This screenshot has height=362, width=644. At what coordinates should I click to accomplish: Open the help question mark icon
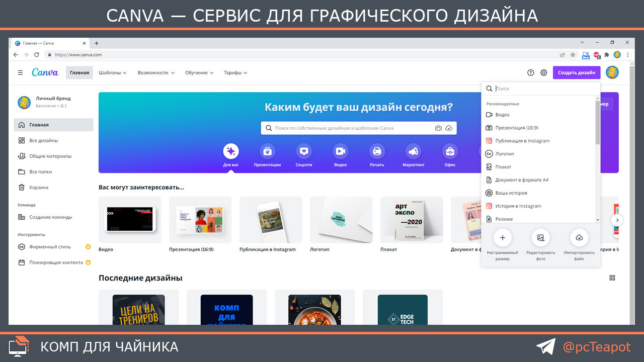pyautogui.click(x=530, y=72)
